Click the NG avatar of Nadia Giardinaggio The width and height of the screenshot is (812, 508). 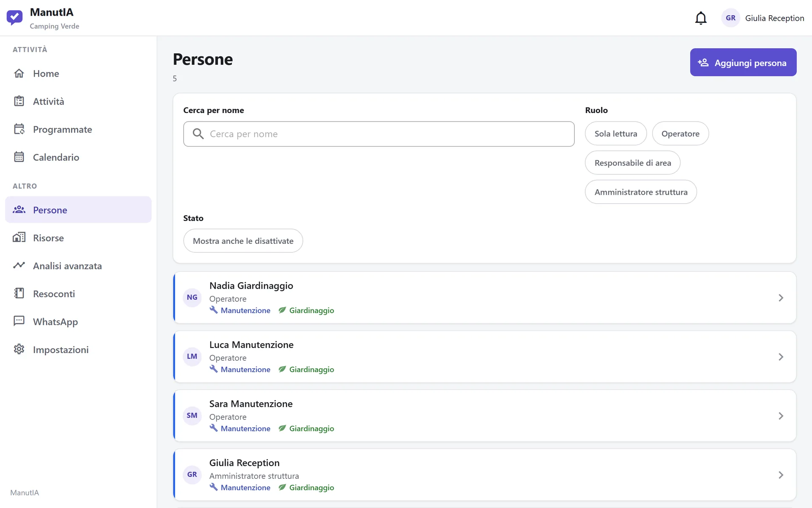coord(192,297)
